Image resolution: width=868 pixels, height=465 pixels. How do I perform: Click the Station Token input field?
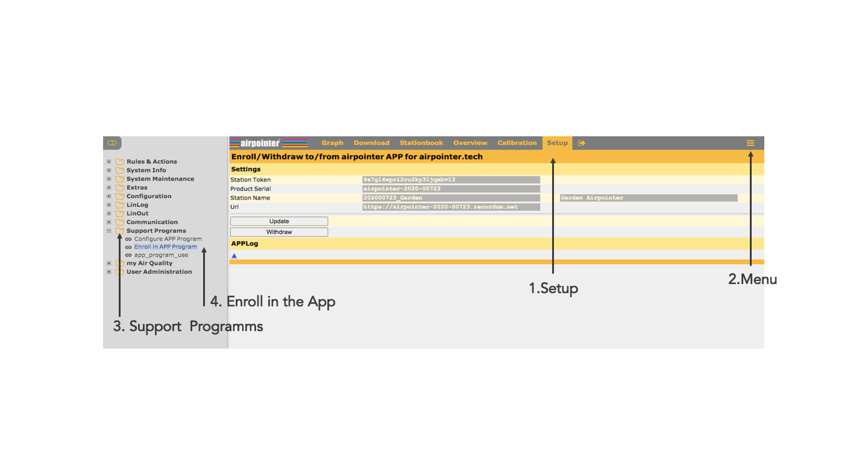tap(450, 180)
